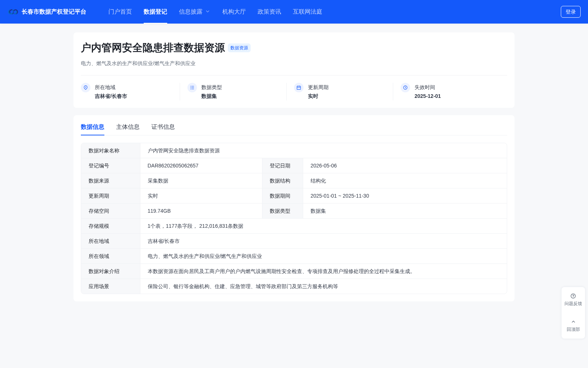Click the 数据结构 label

280,181
